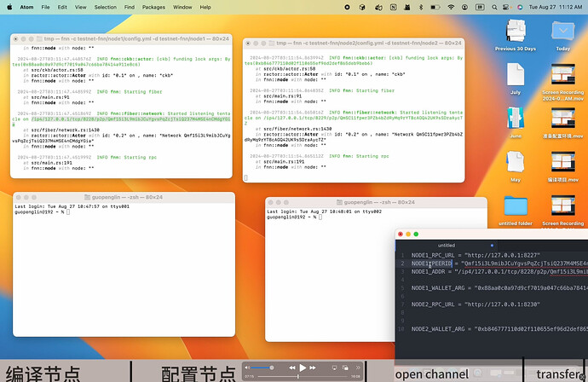Viewport: 588px width, 382px height.
Task: Click the 'open channel' chapter label
Action: (x=431, y=374)
